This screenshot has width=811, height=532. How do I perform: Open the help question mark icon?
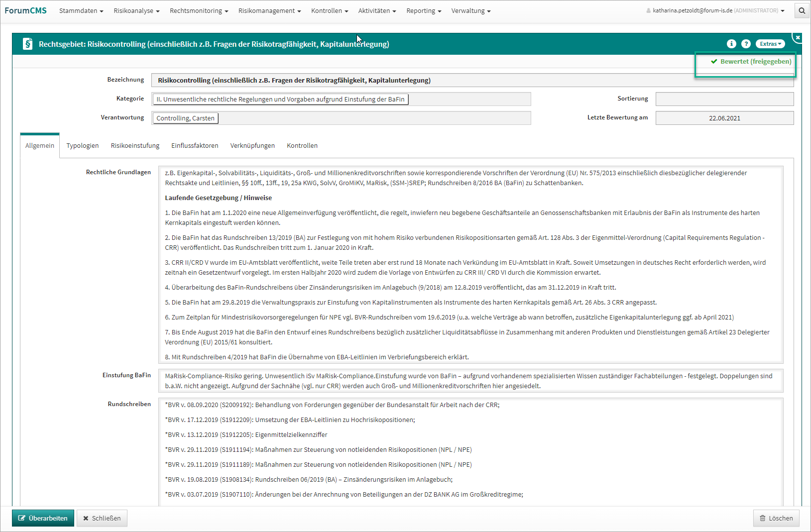[746, 44]
